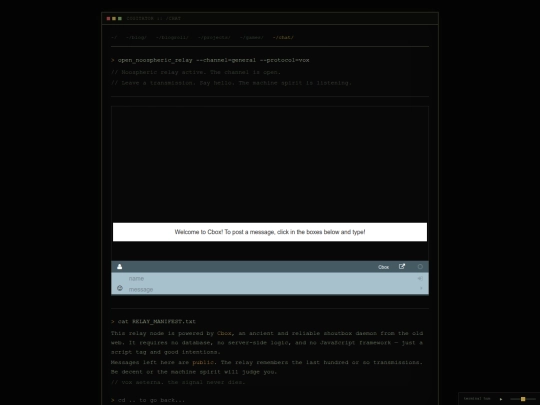Open the ~/games/ nav link
The image size is (540, 405).
[252, 38]
